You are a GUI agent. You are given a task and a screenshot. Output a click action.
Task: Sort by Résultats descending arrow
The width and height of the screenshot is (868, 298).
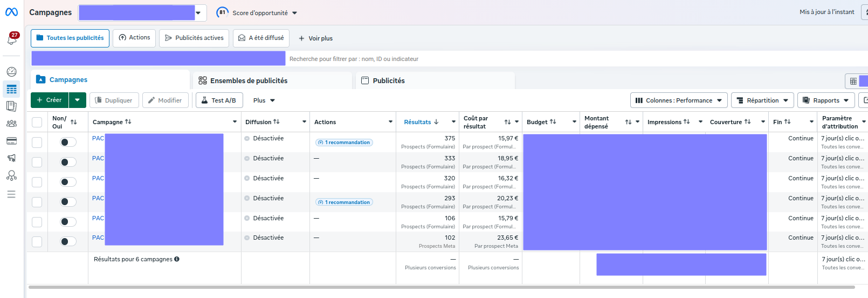436,122
